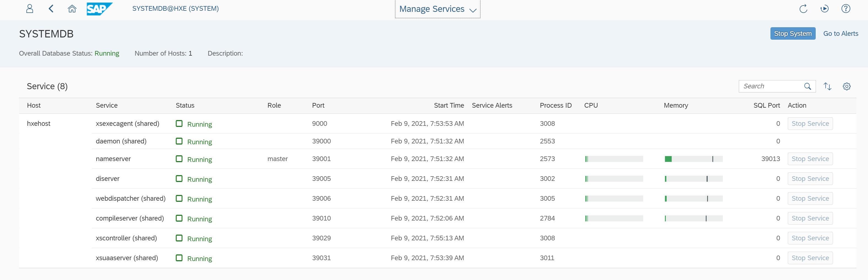Viewport: 868px width, 280px height.
Task: Click the SAP logo
Action: click(99, 9)
